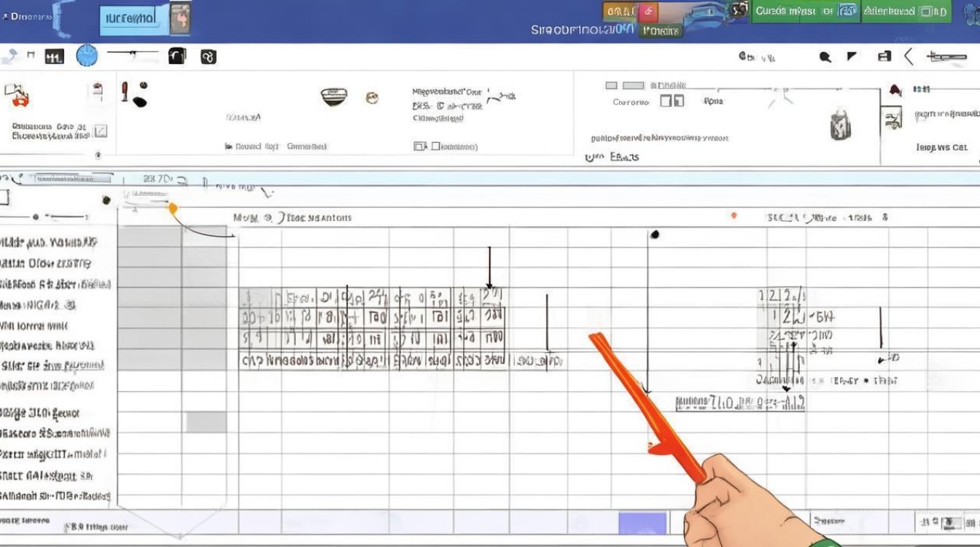The height and width of the screenshot is (547, 980).
Task: Toggle the checkbox in the ribbon's bottom row
Action: coord(419,146)
